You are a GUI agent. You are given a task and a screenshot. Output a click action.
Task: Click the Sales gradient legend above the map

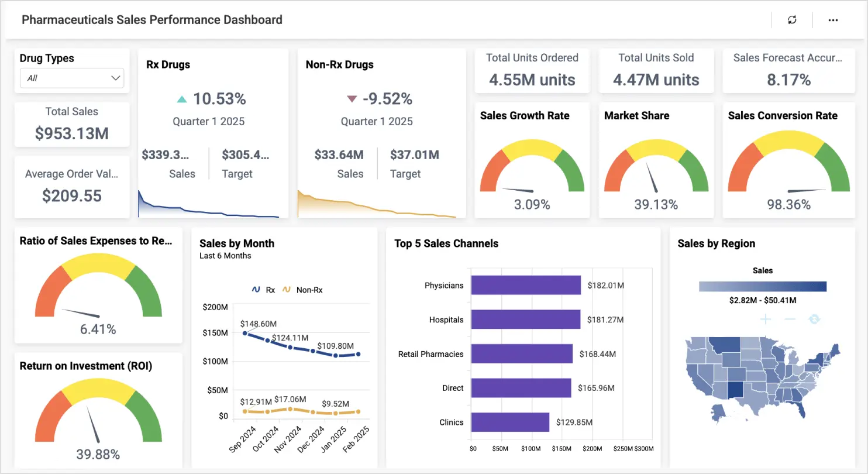(x=762, y=286)
